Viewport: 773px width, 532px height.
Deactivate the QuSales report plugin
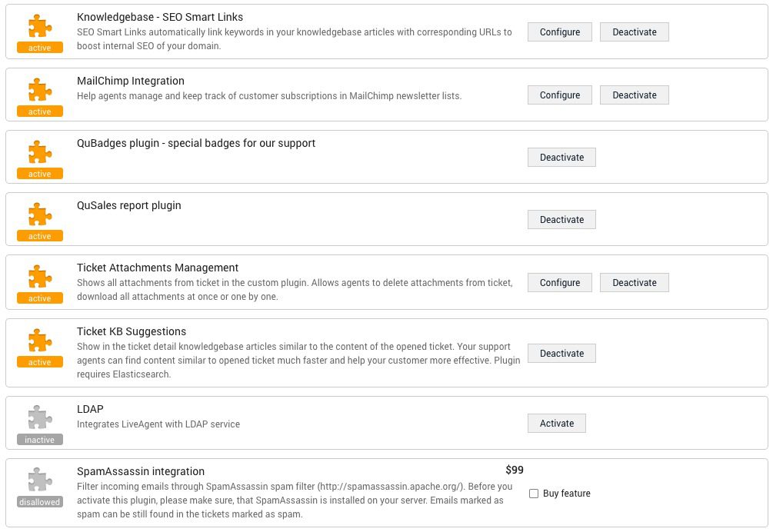[561, 220]
